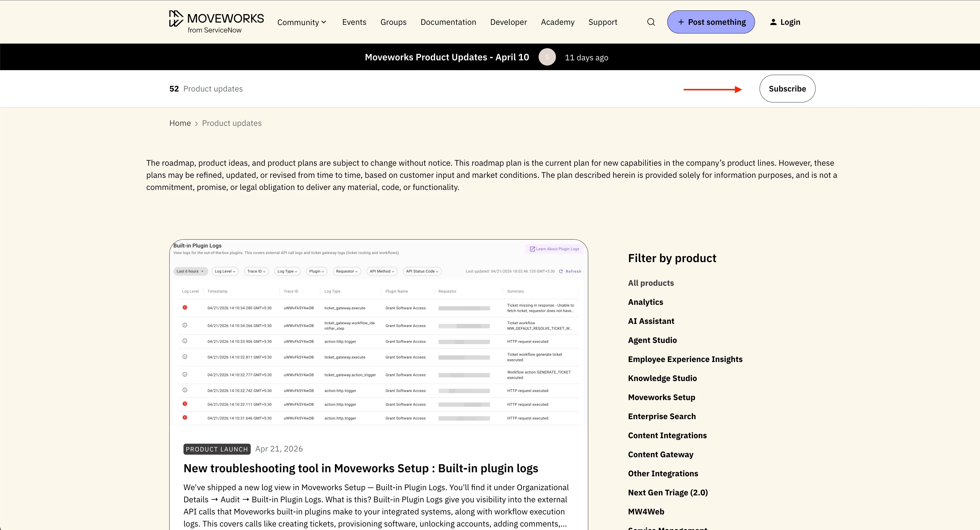Filter by Analytics product
Viewport: 980px width, 530px height.
tap(645, 302)
